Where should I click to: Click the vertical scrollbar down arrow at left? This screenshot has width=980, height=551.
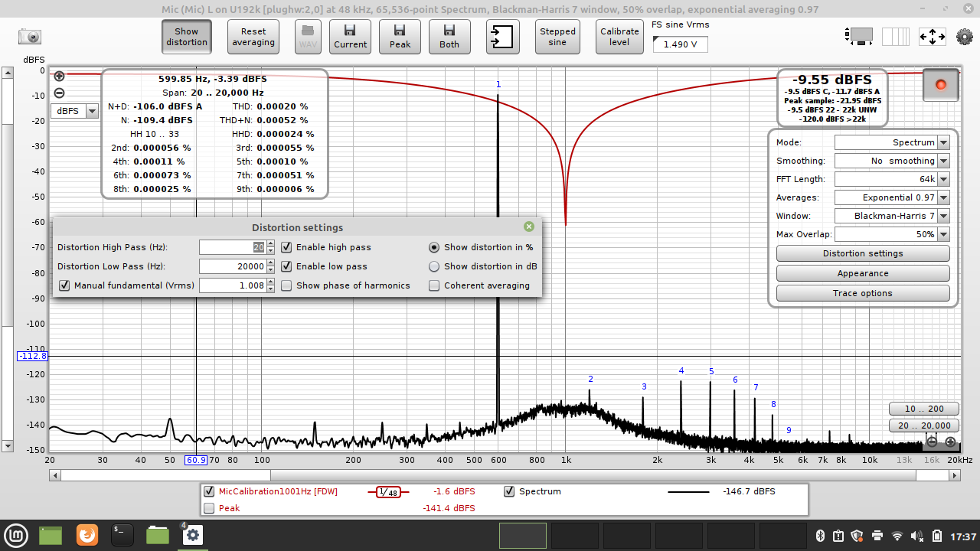(8, 445)
